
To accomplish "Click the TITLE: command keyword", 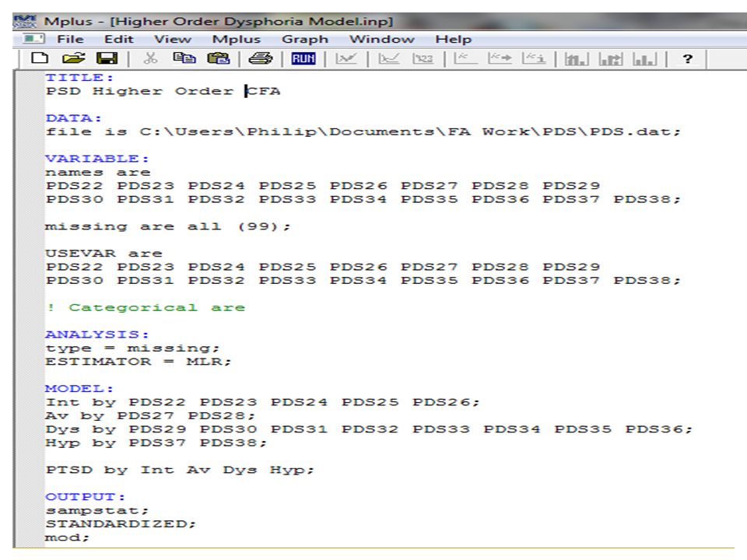I will click(79, 77).
